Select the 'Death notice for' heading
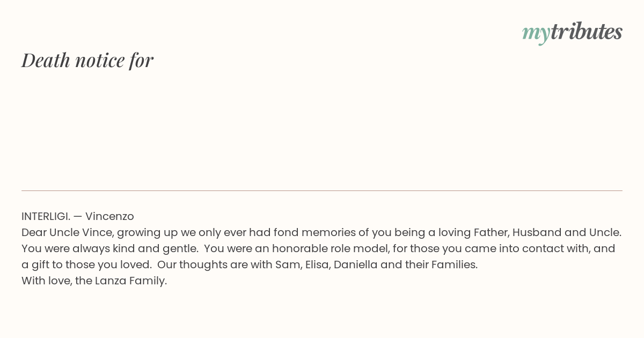The height and width of the screenshot is (338, 644). coord(87,60)
